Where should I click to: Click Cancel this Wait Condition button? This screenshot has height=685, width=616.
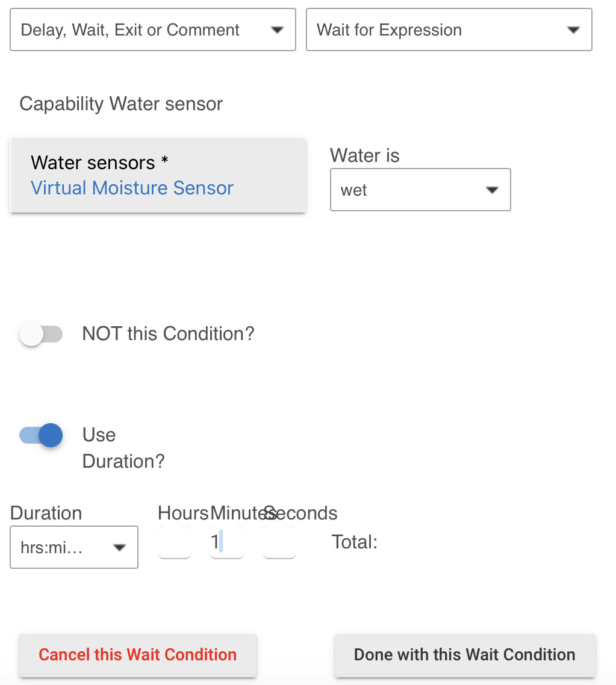click(x=138, y=655)
